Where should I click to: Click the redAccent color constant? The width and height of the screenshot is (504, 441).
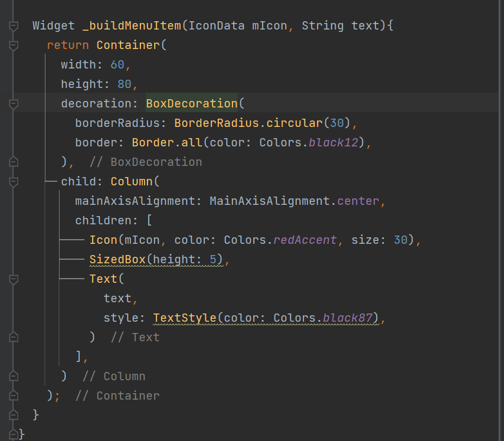click(x=305, y=240)
